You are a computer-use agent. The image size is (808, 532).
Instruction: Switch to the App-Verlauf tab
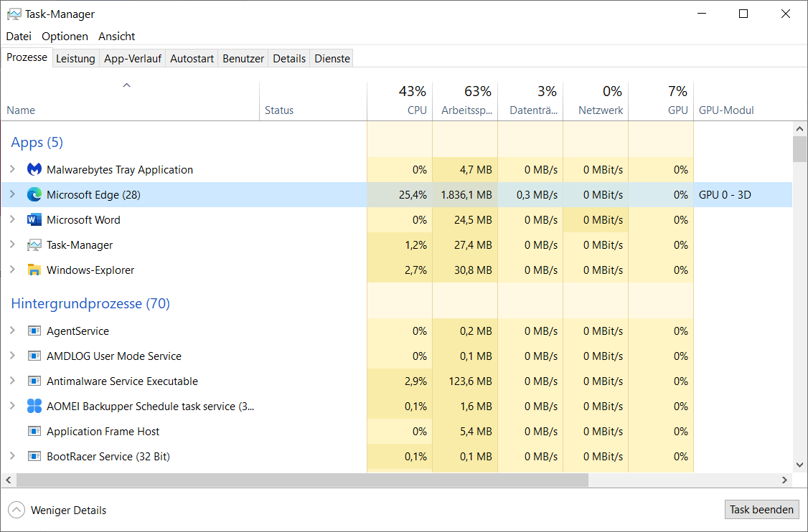(x=133, y=59)
